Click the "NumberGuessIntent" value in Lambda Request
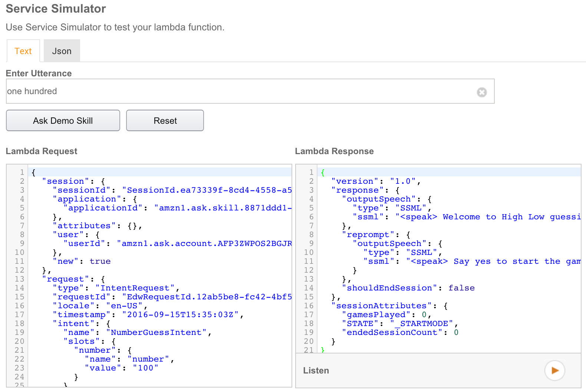 click(x=156, y=332)
